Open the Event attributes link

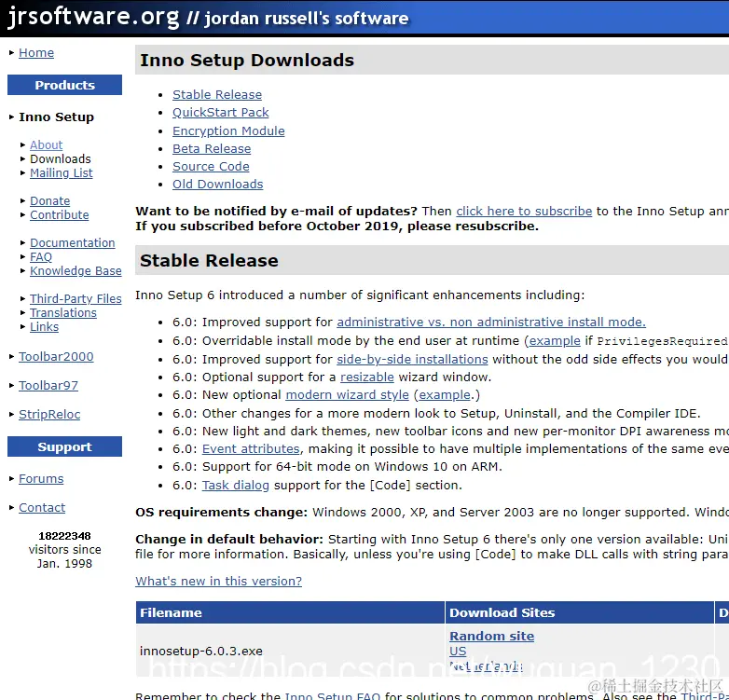click(251, 448)
